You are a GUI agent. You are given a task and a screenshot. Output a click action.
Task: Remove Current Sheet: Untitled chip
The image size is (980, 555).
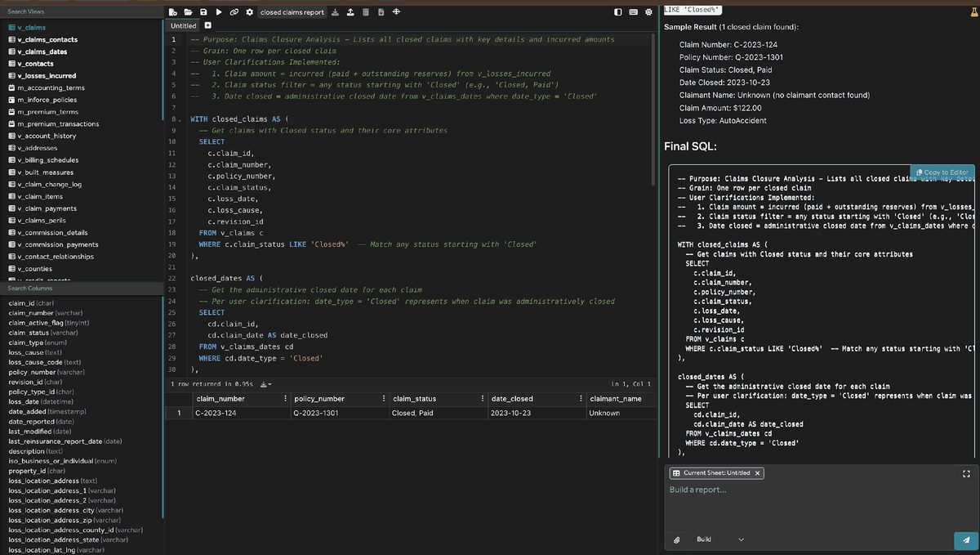757,473
